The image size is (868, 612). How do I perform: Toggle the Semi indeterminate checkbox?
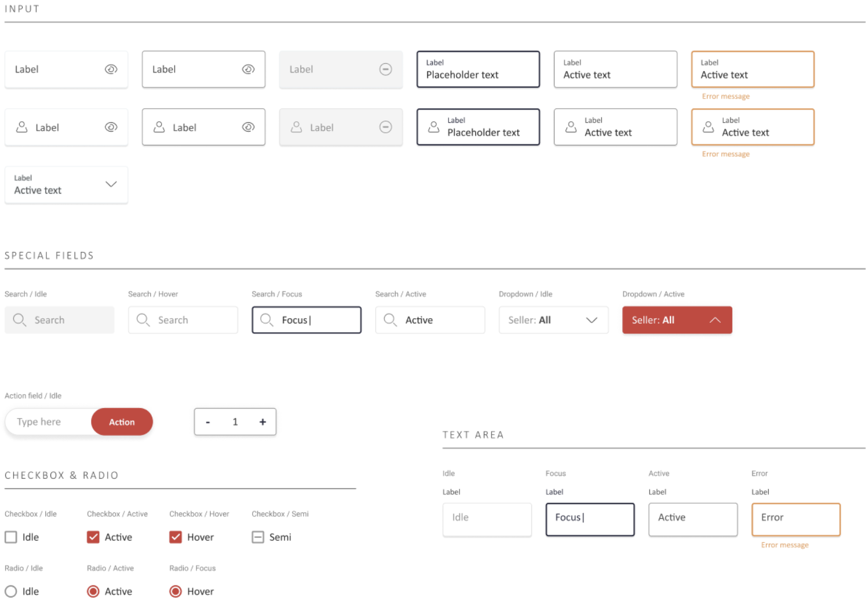point(258,537)
